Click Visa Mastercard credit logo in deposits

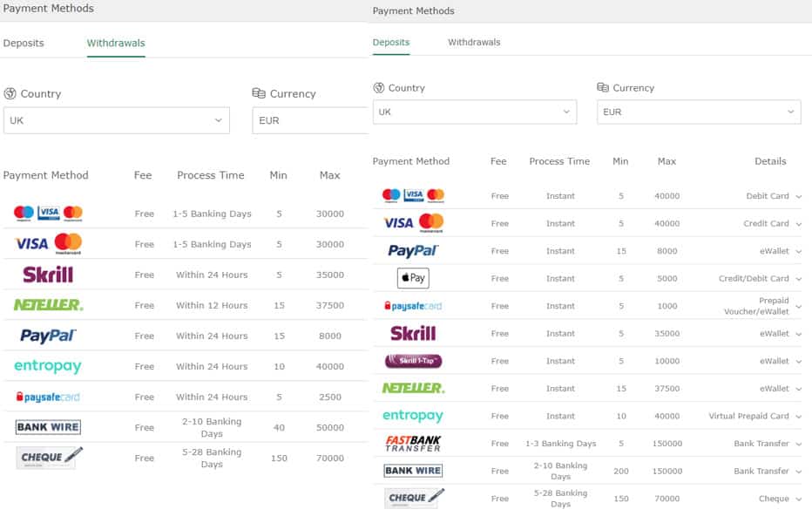pos(413,223)
